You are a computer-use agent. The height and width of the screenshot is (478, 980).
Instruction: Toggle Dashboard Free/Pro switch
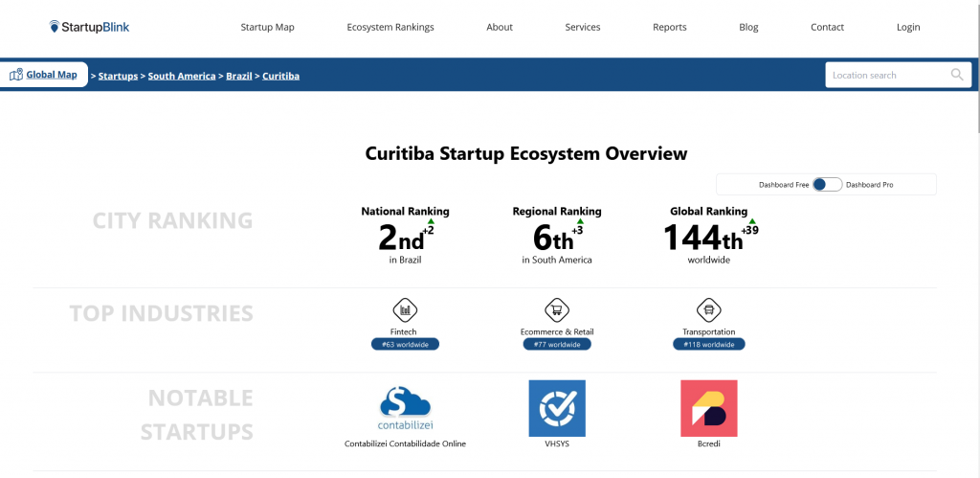pyautogui.click(x=828, y=185)
